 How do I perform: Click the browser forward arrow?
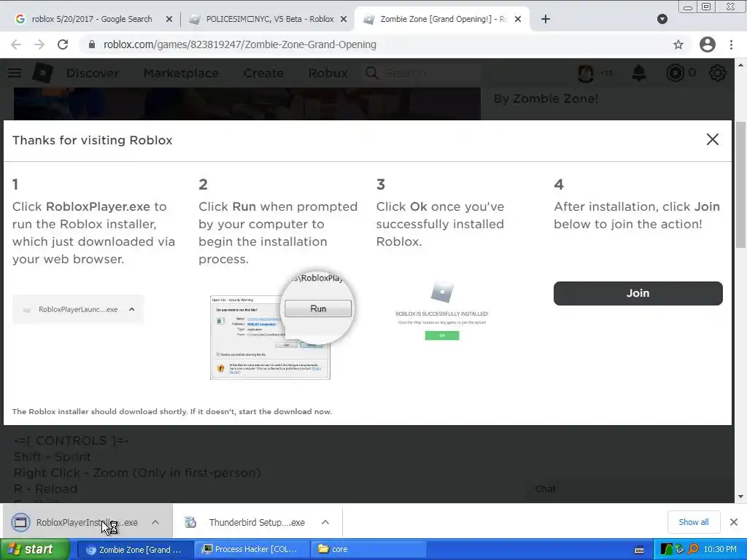click(x=39, y=44)
